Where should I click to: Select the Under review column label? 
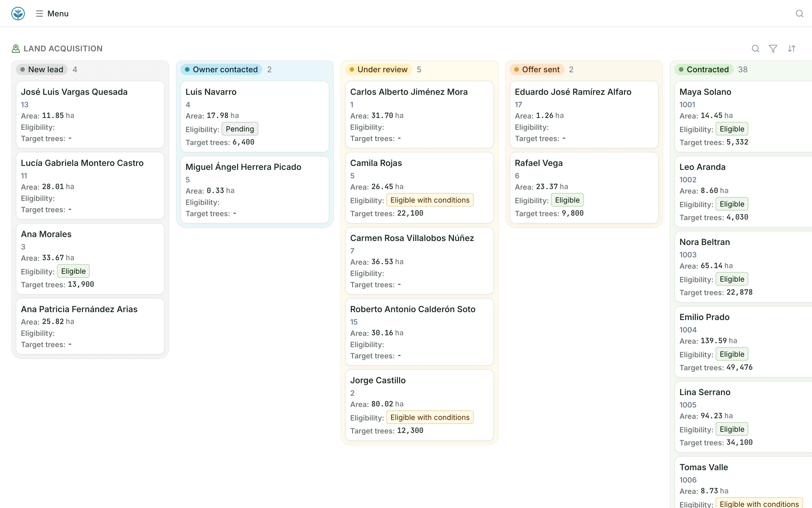tap(378, 69)
